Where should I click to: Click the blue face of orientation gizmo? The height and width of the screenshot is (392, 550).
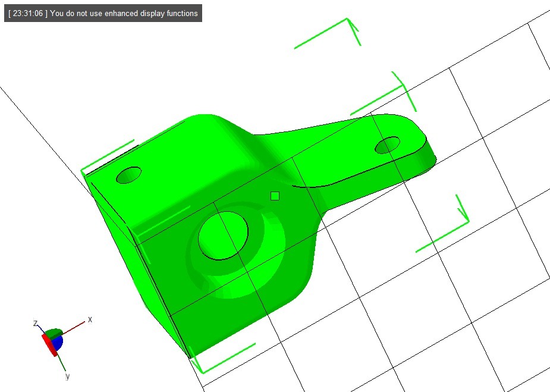tap(57, 343)
